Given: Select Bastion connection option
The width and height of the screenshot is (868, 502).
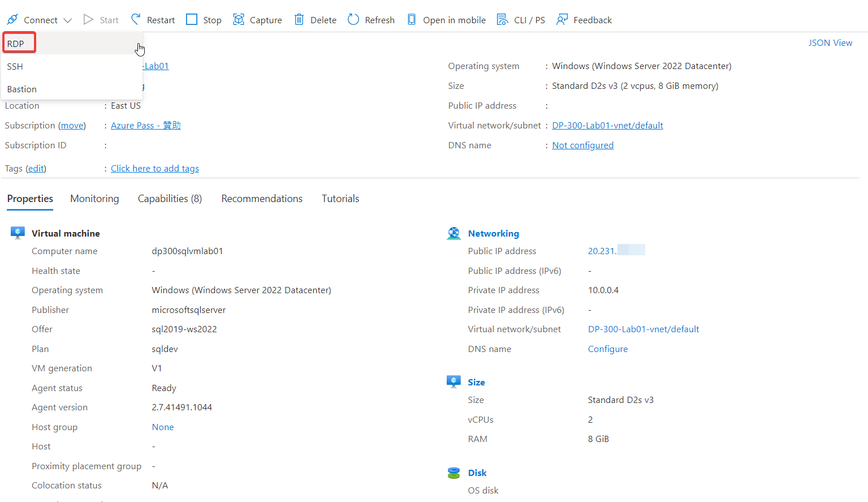Looking at the screenshot, I should [x=22, y=89].
